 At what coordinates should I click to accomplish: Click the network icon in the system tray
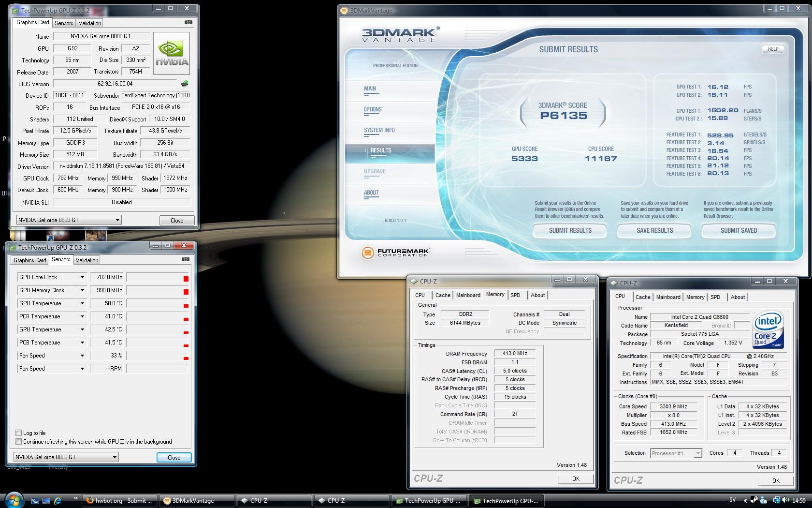point(776,500)
